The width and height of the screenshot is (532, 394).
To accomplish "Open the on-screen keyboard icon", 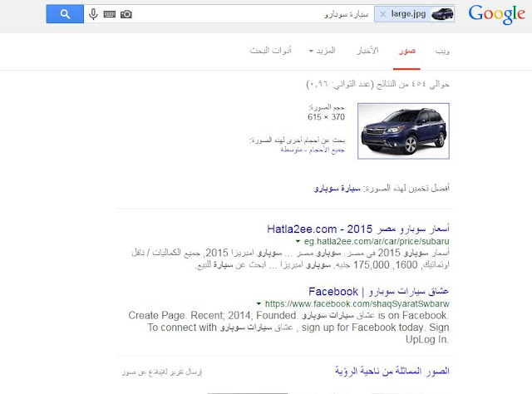I will pyautogui.click(x=110, y=14).
